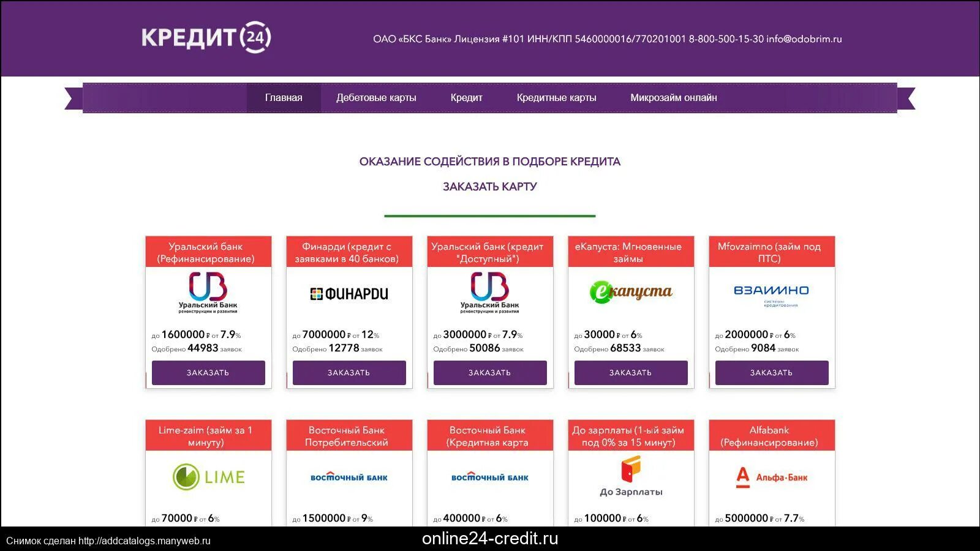Open Восточный Банк (Кредитная карта) title

coord(488,437)
